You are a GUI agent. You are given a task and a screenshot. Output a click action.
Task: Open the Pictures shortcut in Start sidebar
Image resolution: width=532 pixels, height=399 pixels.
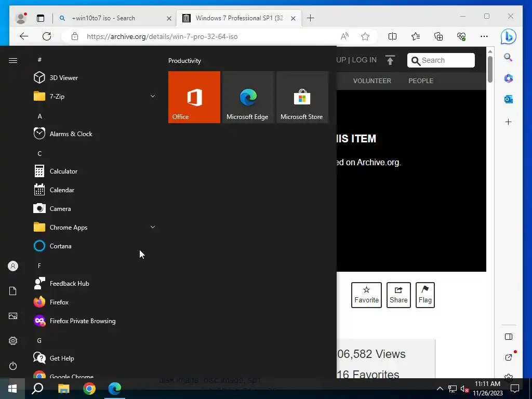[13, 316]
